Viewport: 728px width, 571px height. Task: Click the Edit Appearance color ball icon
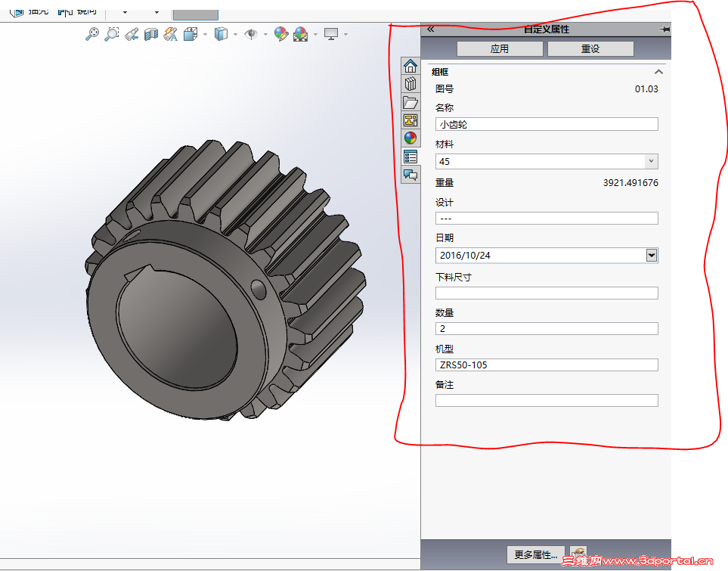click(281, 34)
